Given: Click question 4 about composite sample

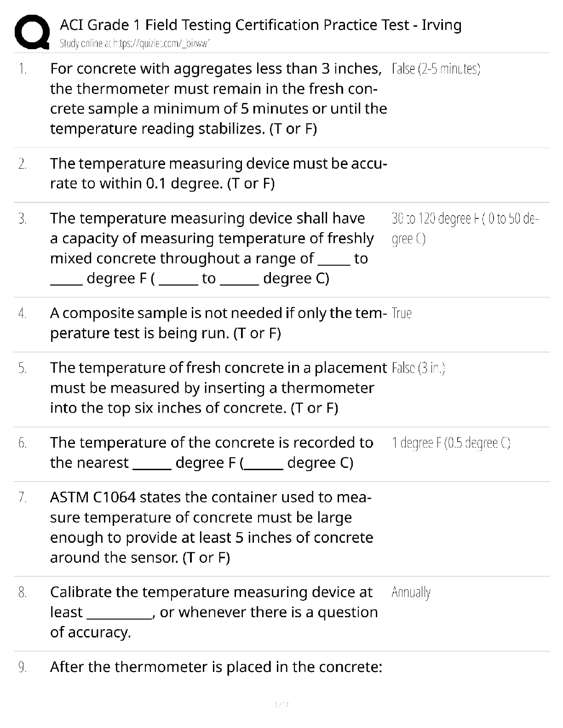Looking at the screenshot, I should coord(218,323).
